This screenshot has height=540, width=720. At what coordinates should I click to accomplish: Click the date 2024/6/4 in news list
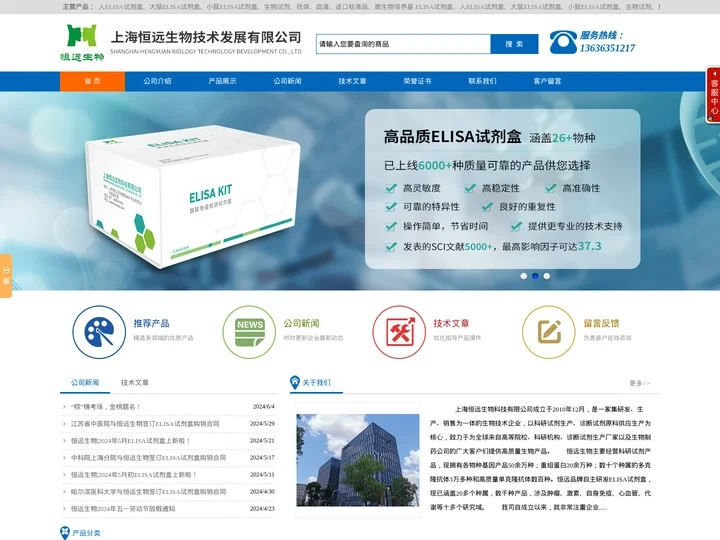pyautogui.click(x=264, y=407)
